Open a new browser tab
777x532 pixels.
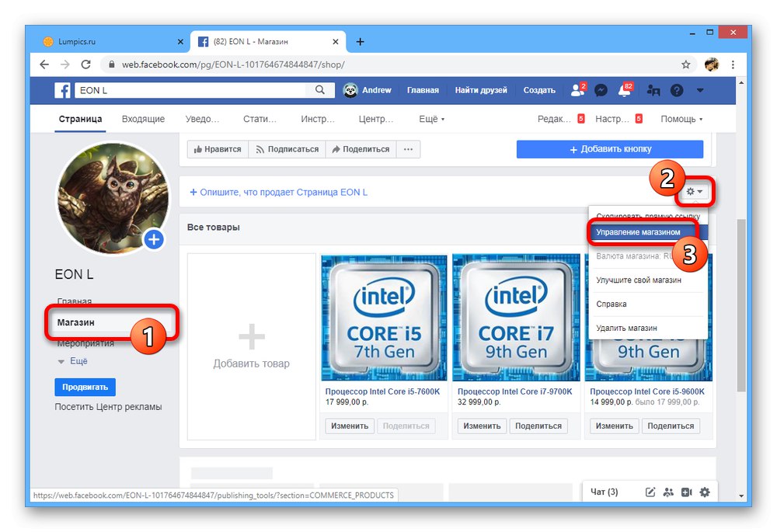(361, 42)
